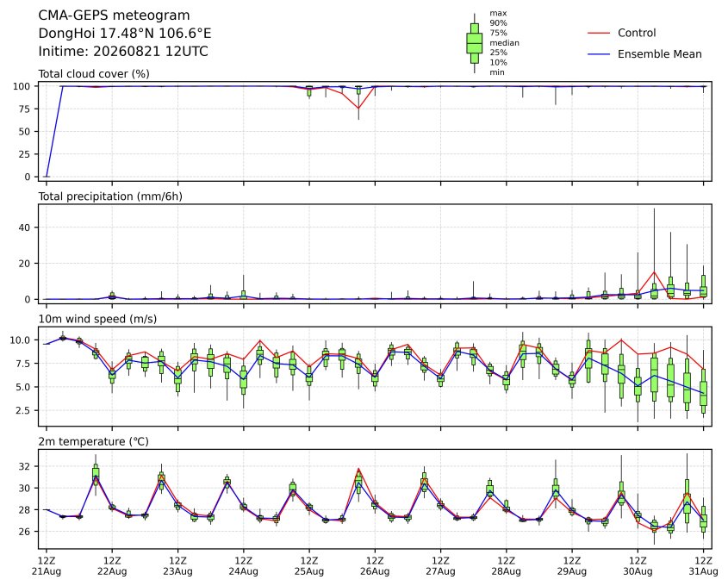
Task: Click the 'median' legend label
Action: tap(504, 43)
